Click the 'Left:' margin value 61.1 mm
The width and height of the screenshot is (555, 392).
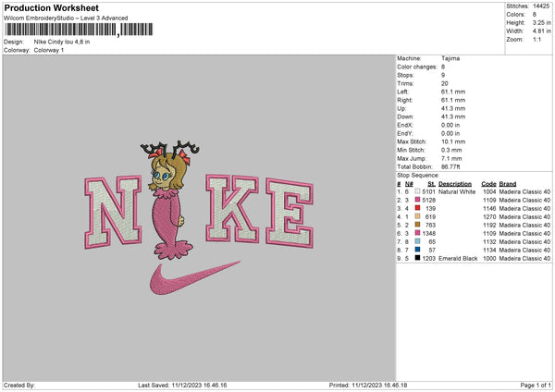(x=453, y=92)
